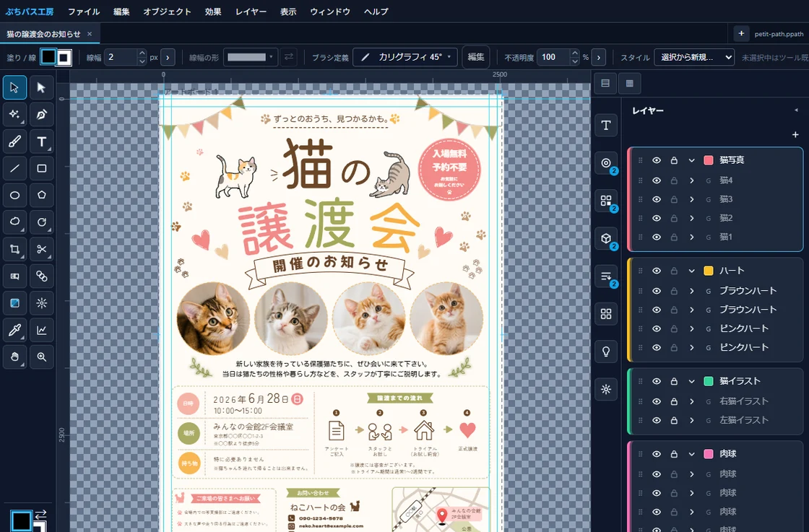Hide the 猫イラスト layer
The height and width of the screenshot is (532, 809).
click(x=657, y=381)
